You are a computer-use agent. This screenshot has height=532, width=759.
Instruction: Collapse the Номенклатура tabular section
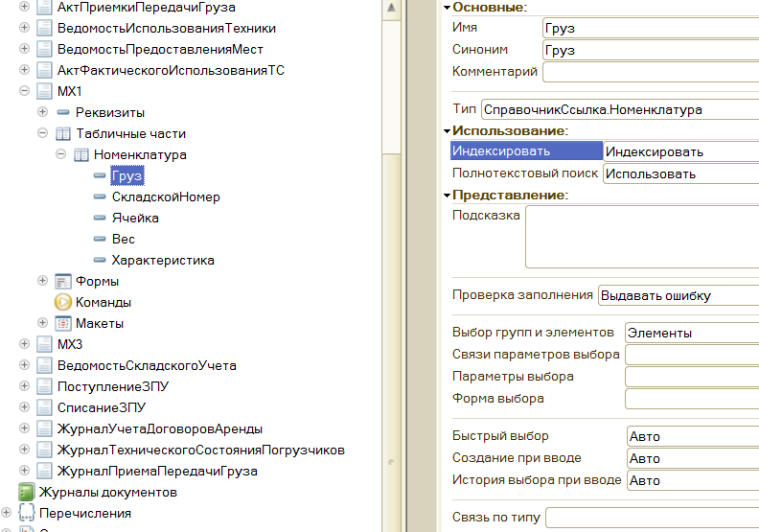(61, 154)
